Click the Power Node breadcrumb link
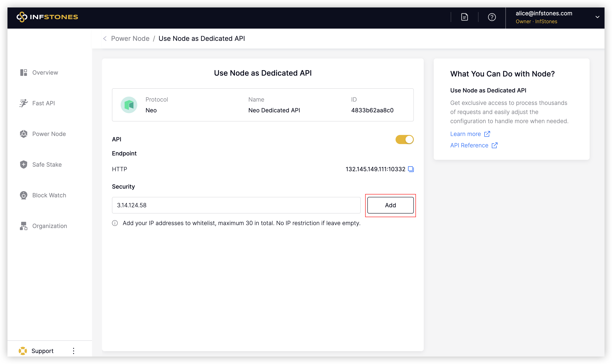Image resolution: width=612 pixels, height=364 pixels. [130, 39]
